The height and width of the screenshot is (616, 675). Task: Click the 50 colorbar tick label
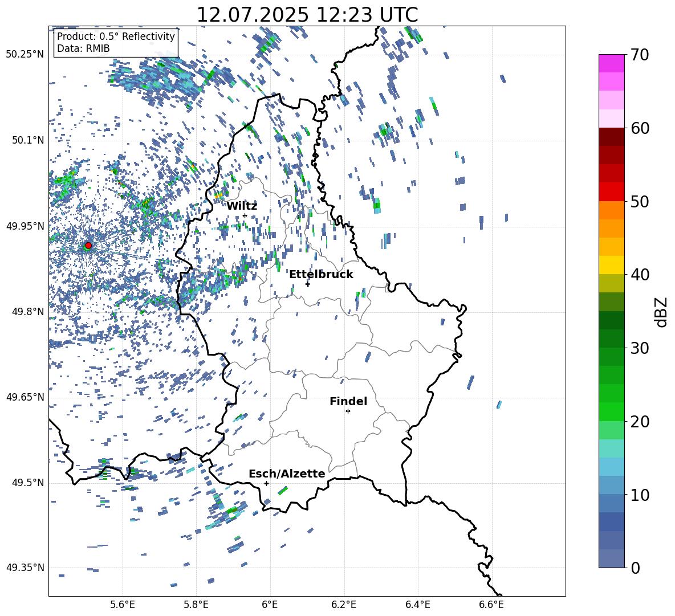(x=640, y=202)
